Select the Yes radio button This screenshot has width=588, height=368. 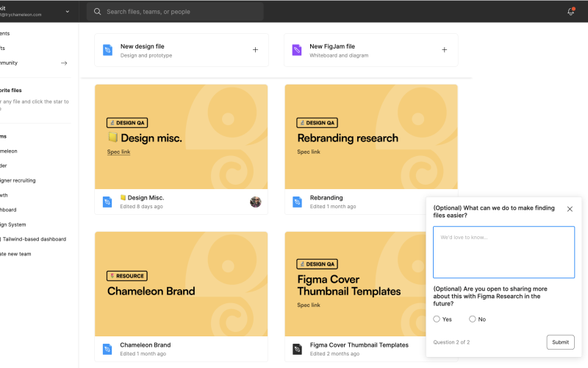coord(437,319)
